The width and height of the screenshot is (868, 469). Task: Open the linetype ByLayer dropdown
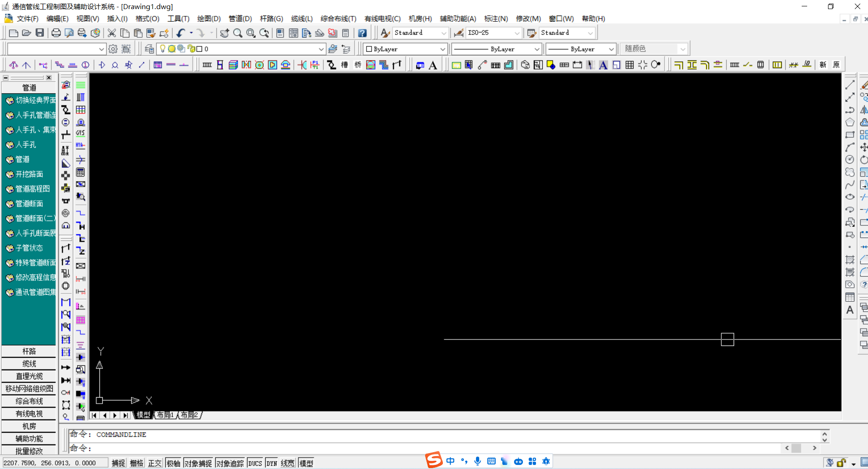point(496,49)
